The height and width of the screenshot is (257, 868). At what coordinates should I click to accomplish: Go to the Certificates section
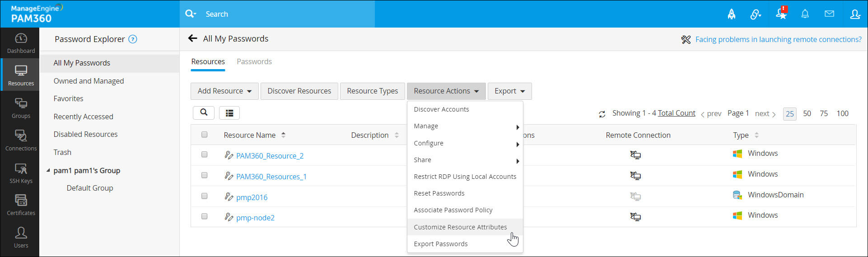(x=21, y=205)
